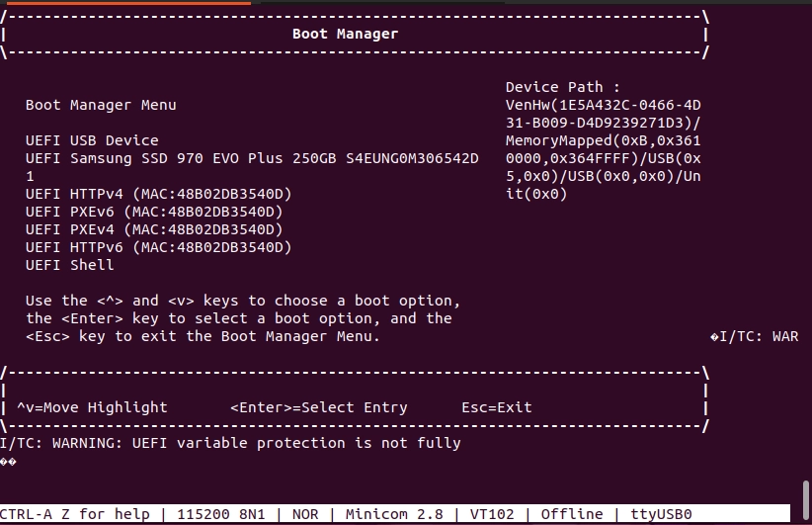Pick the UEFI PXEv6 boot option

[x=154, y=212]
